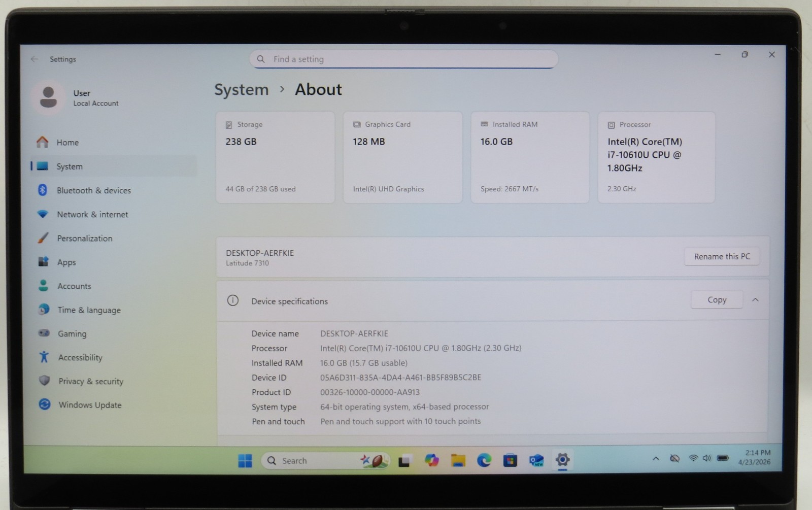
Task: Open the Installed RAM card
Action: (x=530, y=157)
